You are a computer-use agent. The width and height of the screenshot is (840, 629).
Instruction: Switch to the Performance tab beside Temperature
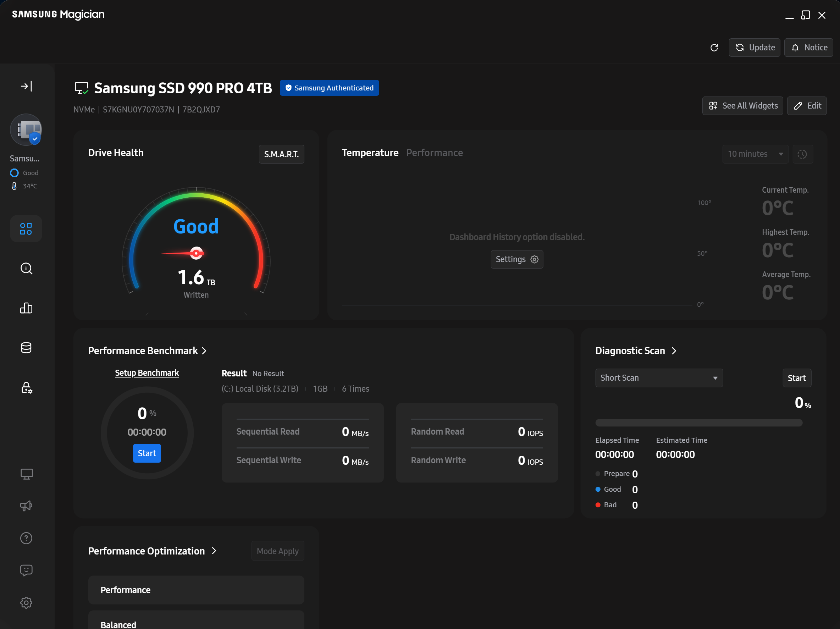435,153
